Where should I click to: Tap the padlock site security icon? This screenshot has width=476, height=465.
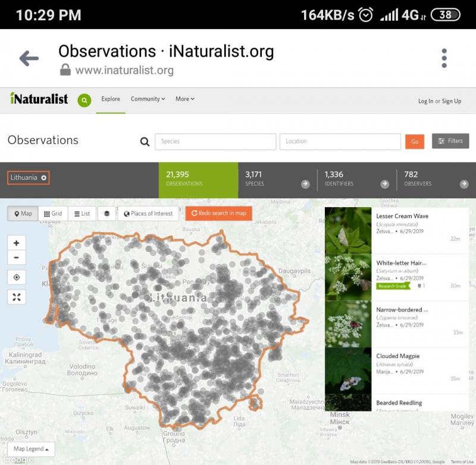coord(65,70)
